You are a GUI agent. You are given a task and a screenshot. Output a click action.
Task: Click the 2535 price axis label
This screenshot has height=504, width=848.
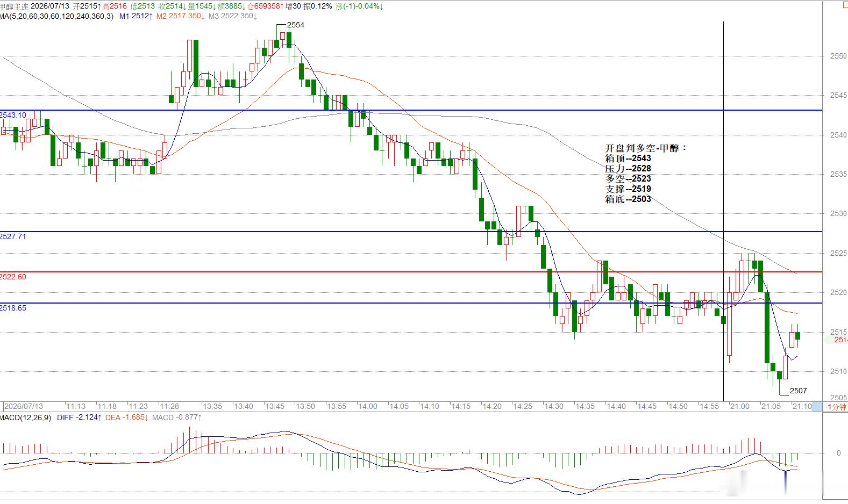click(838, 174)
